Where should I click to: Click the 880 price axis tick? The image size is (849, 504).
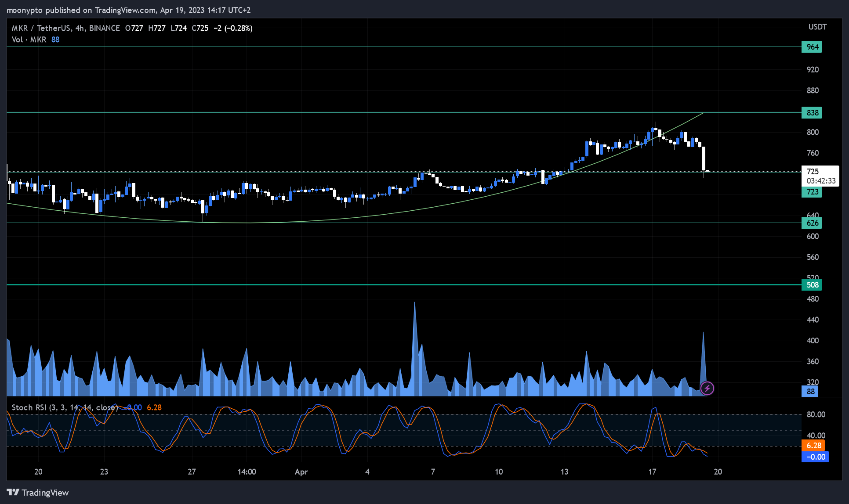point(813,90)
